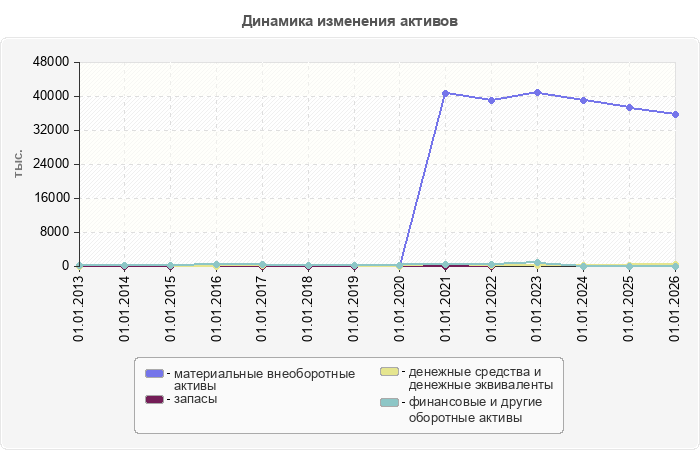Screen dimensions: 700x450
Task: Click the 40000 y-axis value label
Action: click(x=51, y=96)
